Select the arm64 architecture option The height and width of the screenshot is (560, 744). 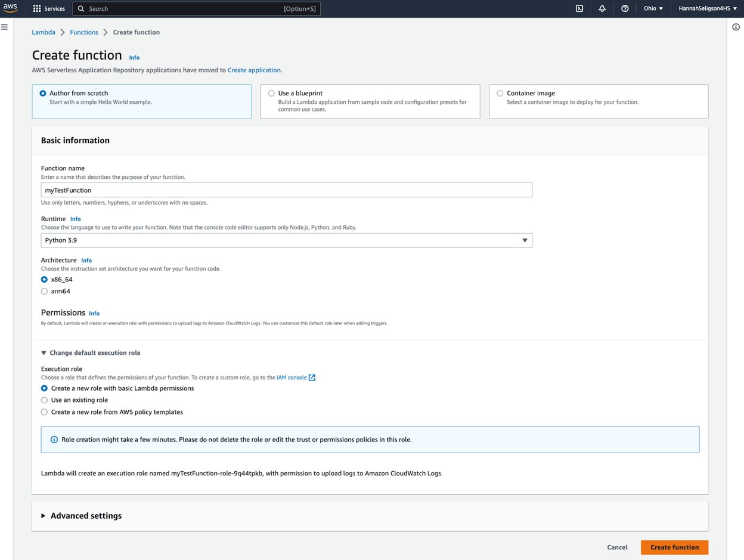pyautogui.click(x=44, y=291)
